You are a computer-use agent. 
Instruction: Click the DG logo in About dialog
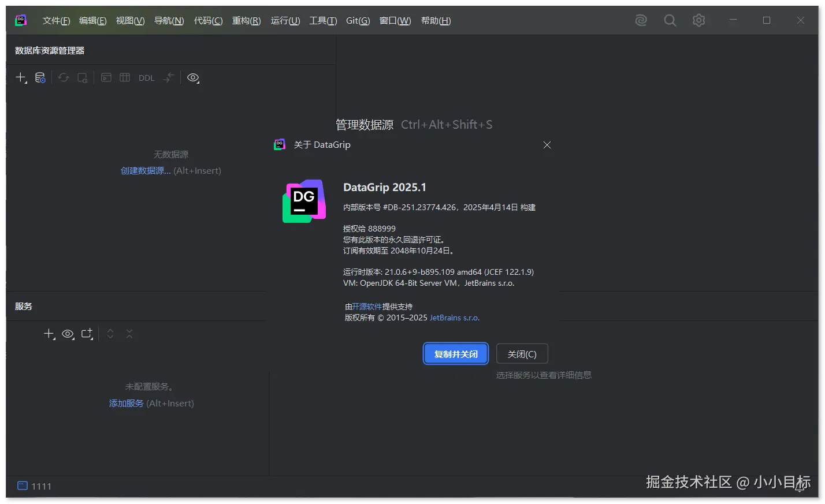[x=304, y=201]
